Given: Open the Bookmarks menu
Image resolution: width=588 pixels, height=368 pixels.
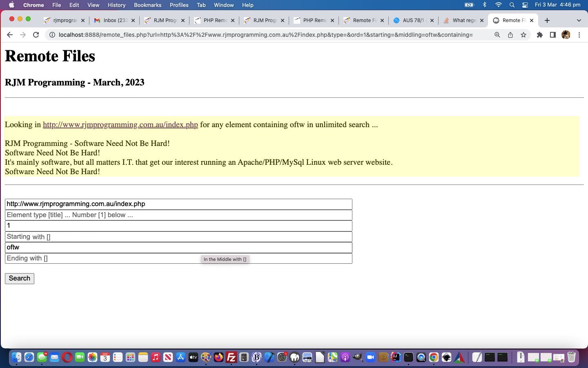Looking at the screenshot, I should pos(147,5).
